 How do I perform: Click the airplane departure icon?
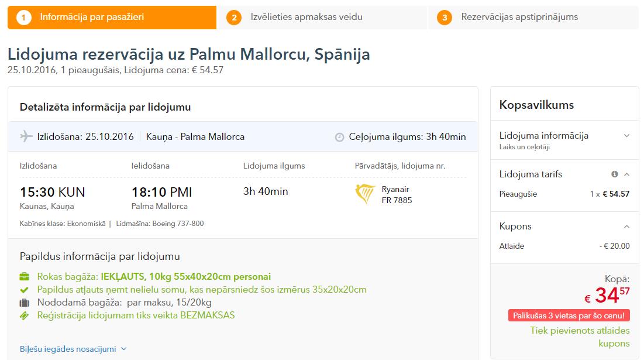point(26,136)
